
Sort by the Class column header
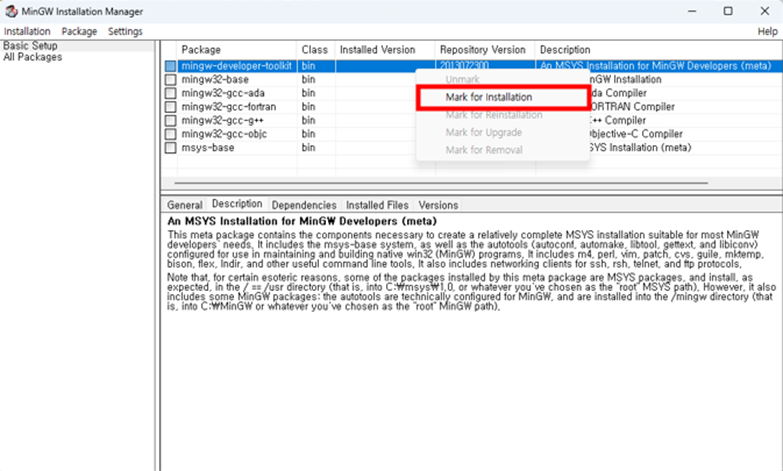click(x=316, y=50)
